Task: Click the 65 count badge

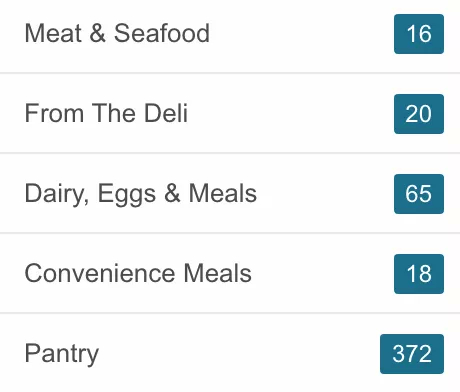Action: pos(419,194)
